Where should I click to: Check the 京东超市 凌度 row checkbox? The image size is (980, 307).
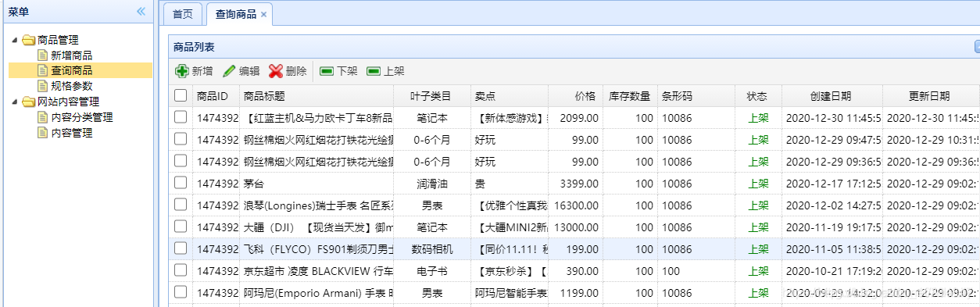click(181, 270)
